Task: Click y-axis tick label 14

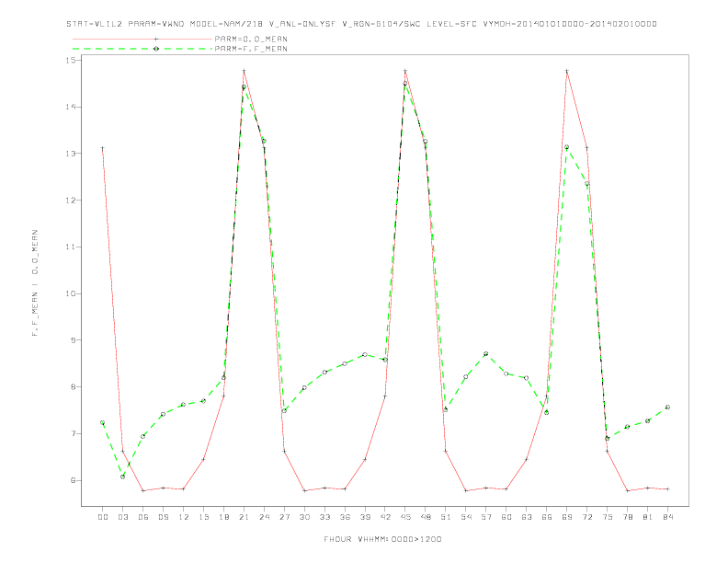Action: (71, 107)
